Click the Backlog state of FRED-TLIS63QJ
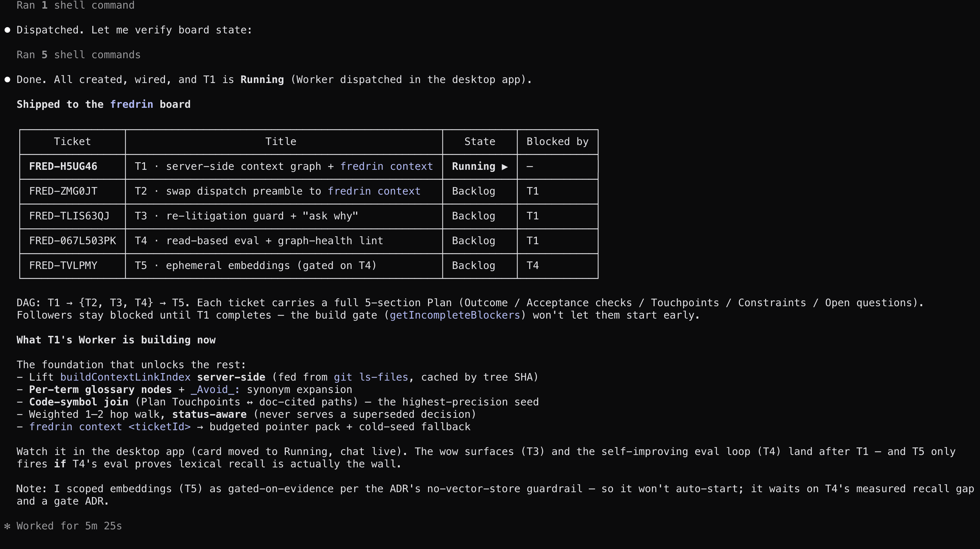This screenshot has height=549, width=980. 473,216
